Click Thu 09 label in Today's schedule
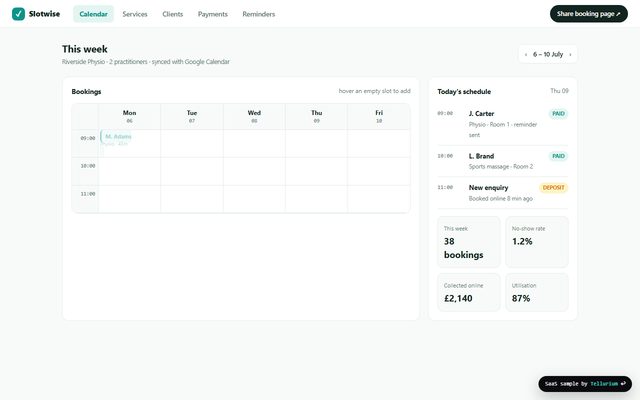 [559, 91]
